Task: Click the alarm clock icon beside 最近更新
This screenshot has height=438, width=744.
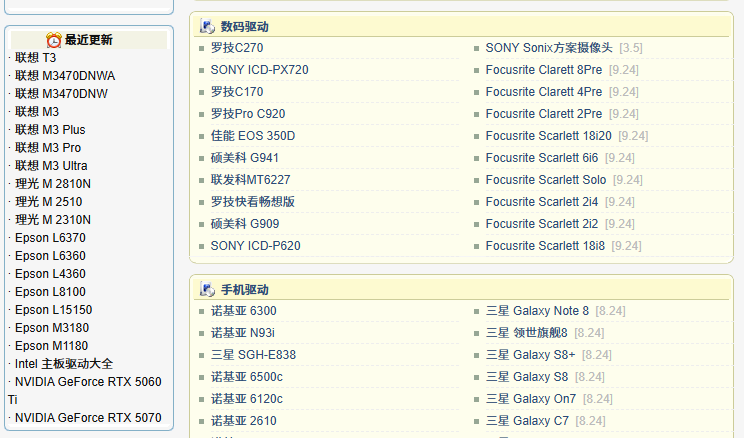Action: pos(54,40)
